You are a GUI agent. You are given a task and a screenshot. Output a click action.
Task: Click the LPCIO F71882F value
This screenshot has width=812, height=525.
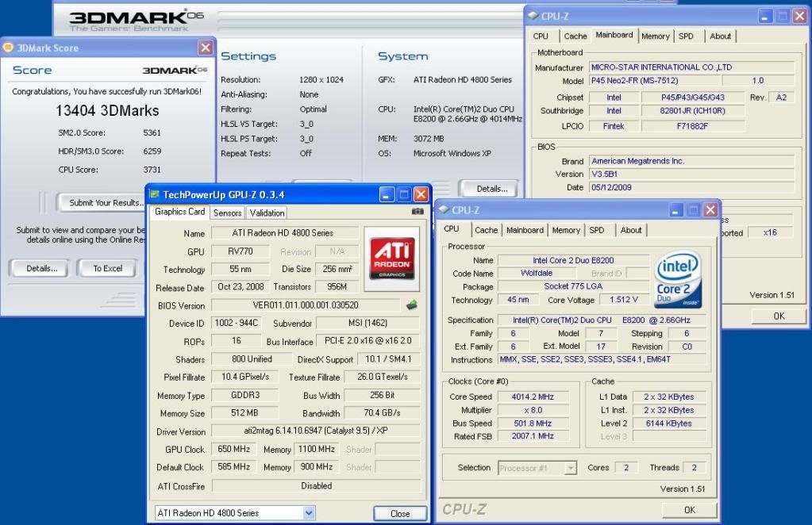click(693, 126)
